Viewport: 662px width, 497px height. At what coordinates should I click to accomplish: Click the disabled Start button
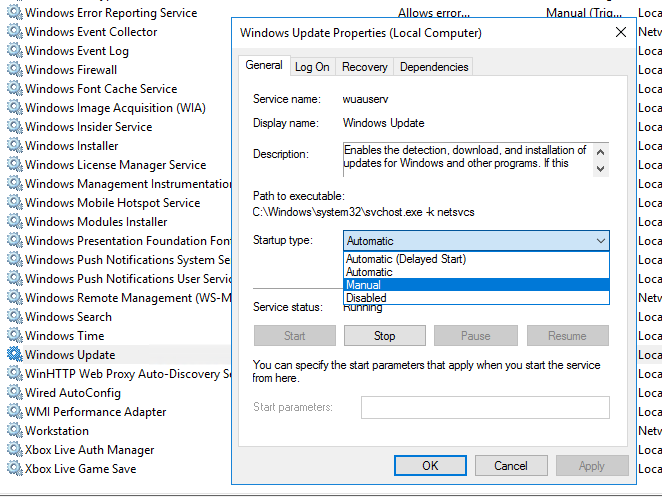pos(295,336)
